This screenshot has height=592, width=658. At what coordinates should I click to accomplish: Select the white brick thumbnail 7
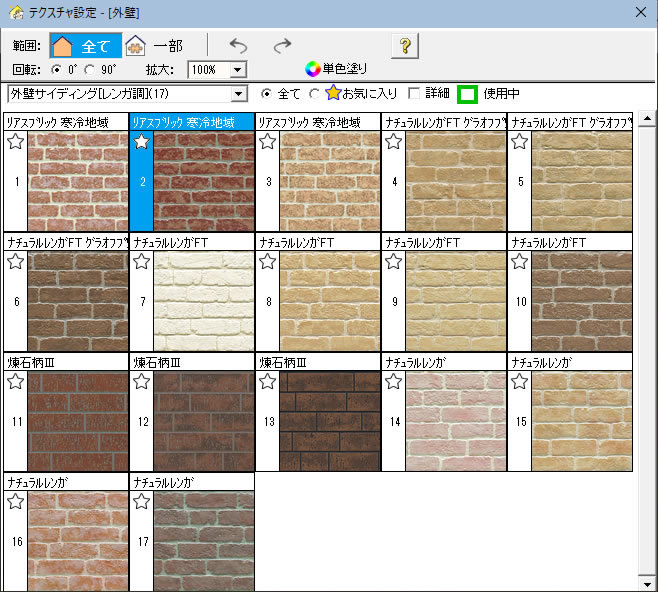coord(204,301)
